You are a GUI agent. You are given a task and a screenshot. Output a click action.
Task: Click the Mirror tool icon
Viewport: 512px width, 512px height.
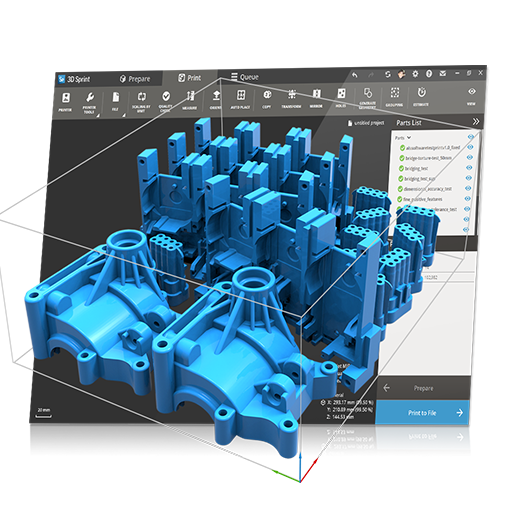pos(316,98)
